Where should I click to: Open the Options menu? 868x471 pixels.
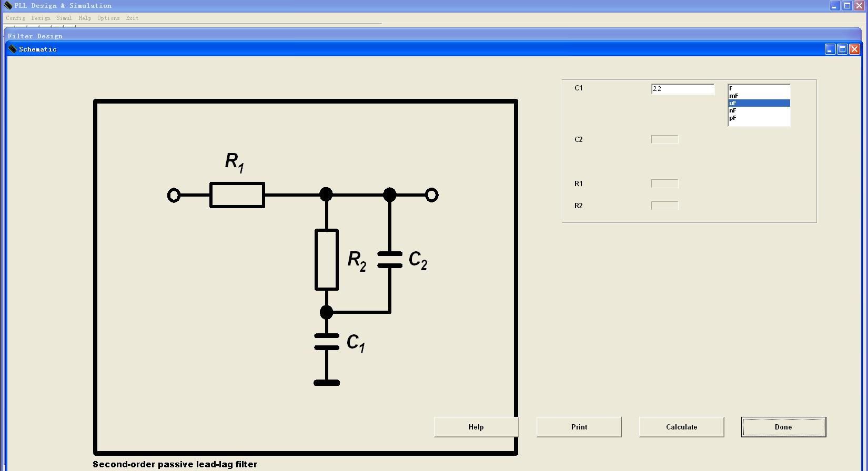[x=108, y=18]
